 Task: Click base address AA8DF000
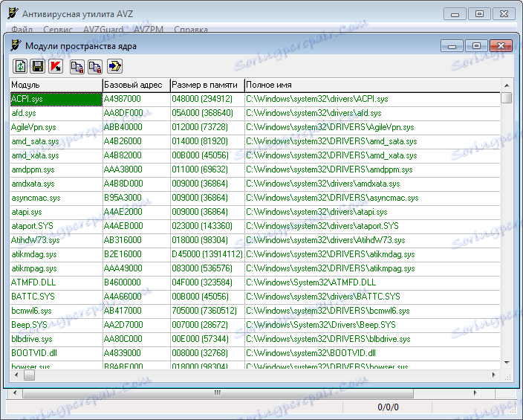coord(123,113)
